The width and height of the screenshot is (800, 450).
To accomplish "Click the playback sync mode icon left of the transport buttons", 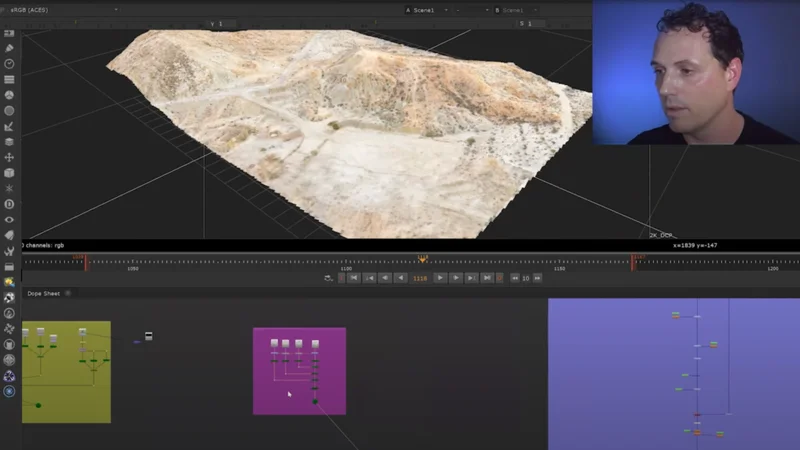I will tap(328, 278).
